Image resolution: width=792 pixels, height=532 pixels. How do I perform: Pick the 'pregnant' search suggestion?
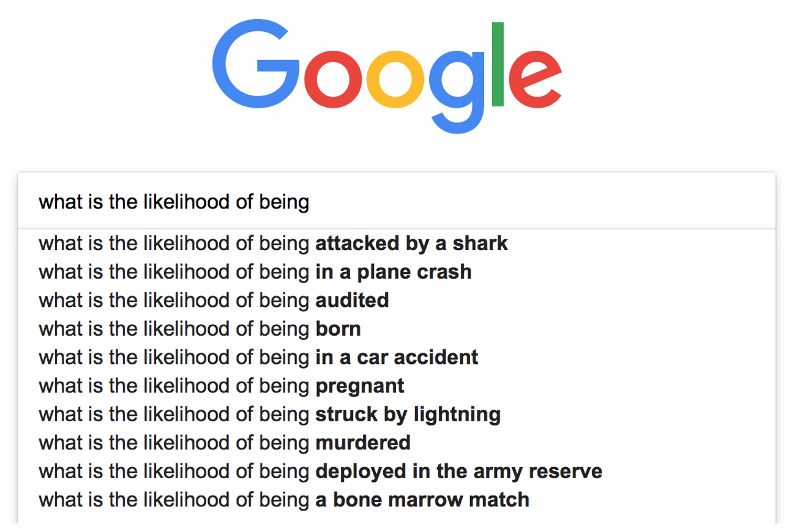[222, 386]
